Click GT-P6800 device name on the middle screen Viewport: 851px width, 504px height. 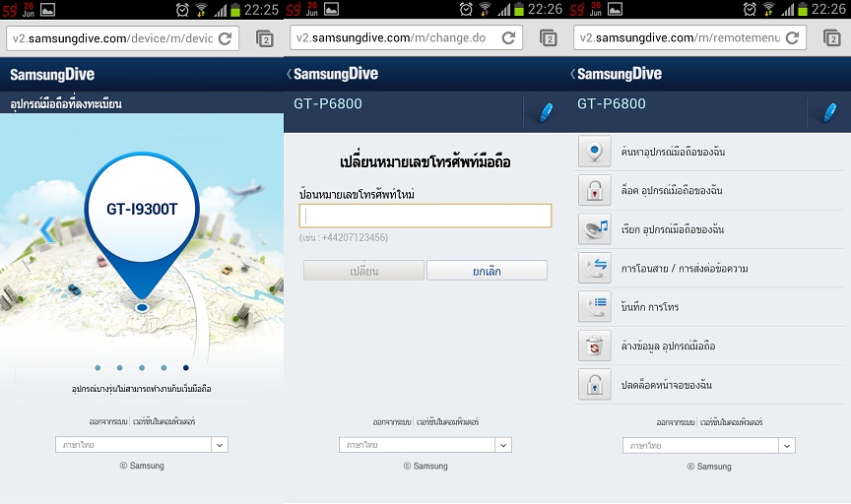(328, 103)
